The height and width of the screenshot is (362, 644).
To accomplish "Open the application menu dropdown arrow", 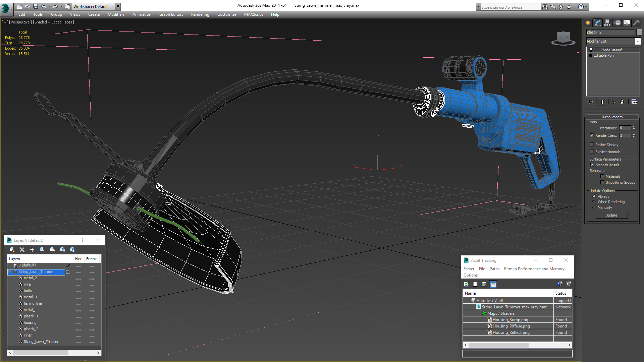I will pos(11,9).
